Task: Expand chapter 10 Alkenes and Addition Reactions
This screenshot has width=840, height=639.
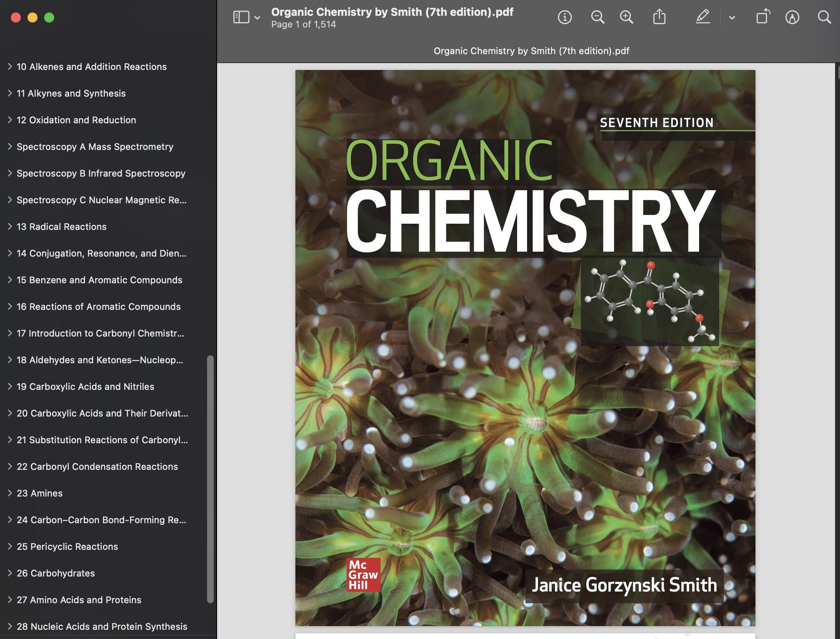Action: [9, 66]
